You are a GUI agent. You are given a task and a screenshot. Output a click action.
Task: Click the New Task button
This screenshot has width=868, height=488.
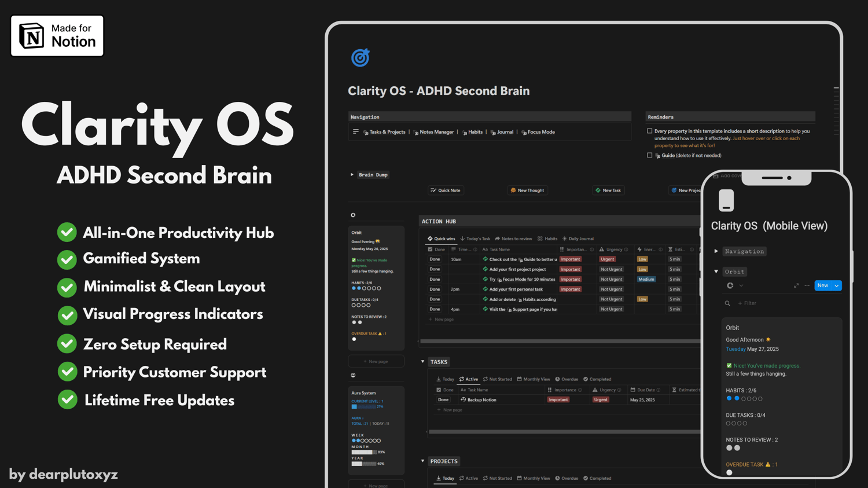[x=608, y=190]
